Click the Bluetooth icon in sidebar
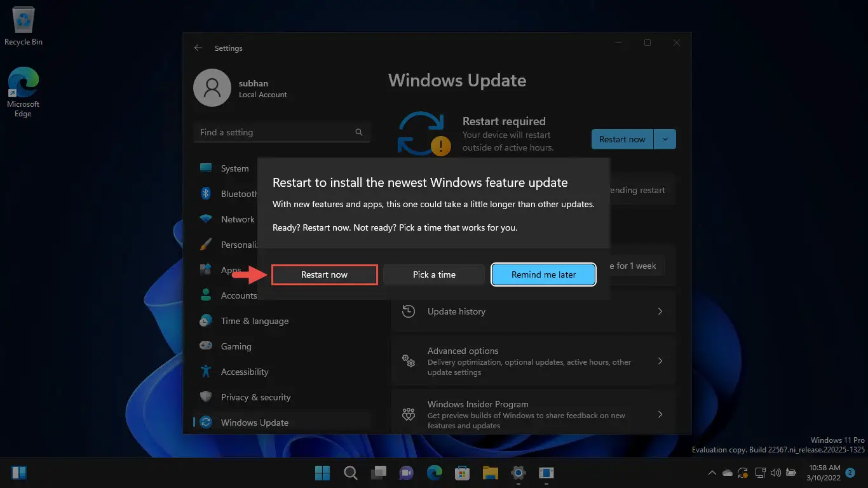The height and width of the screenshot is (488, 868). point(206,193)
